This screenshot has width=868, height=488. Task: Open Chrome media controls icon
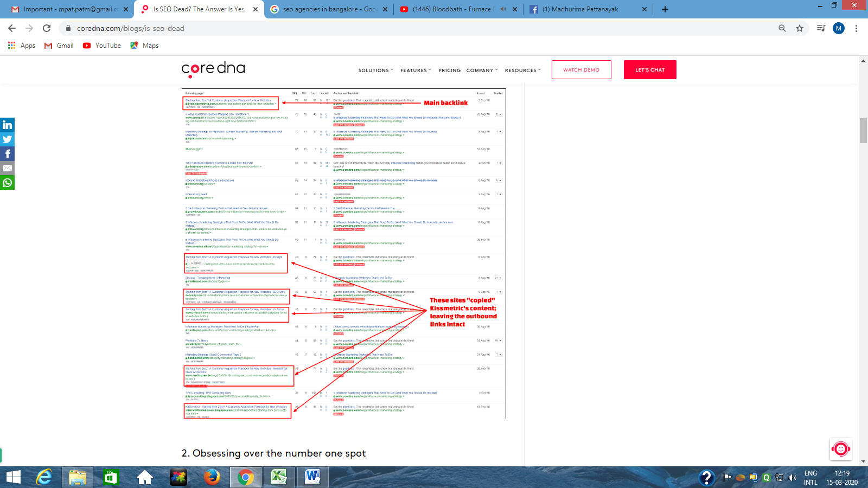pos(821,28)
